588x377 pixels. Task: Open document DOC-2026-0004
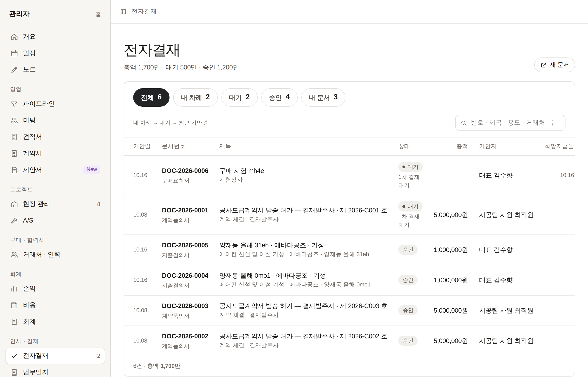185,276
